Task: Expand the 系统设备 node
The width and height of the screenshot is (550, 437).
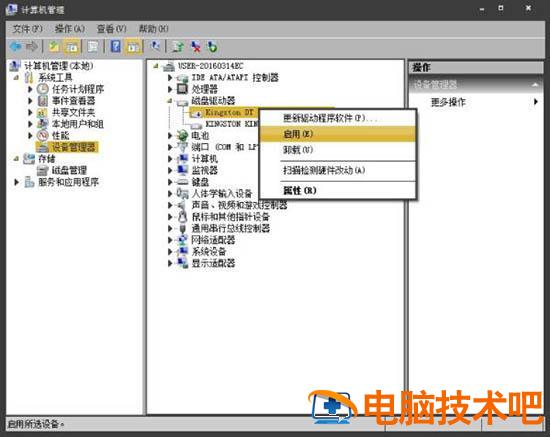Action: [170, 251]
